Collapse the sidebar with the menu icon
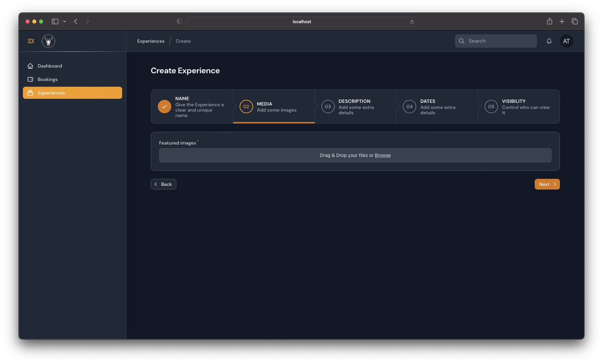Viewport: 603px width, 364px height. coord(31,41)
